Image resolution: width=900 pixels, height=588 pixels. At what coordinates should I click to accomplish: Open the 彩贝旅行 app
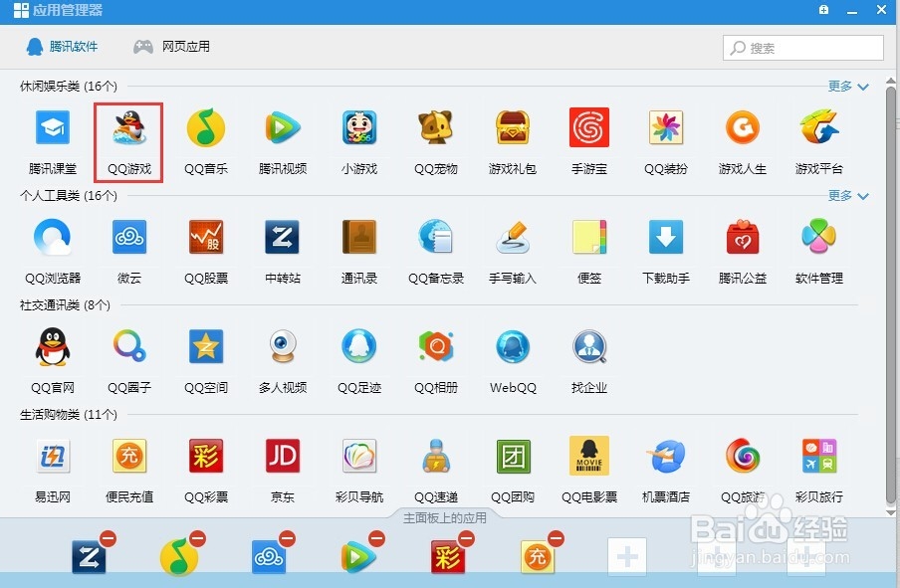point(819,456)
